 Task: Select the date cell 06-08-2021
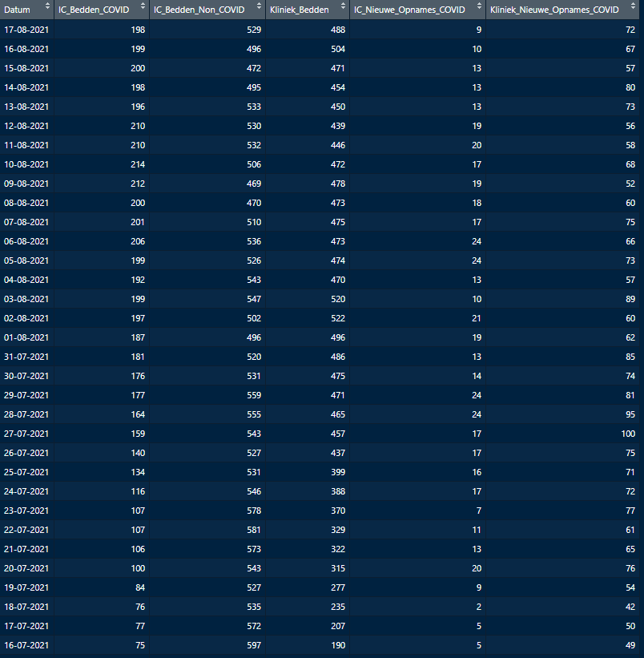(26, 241)
